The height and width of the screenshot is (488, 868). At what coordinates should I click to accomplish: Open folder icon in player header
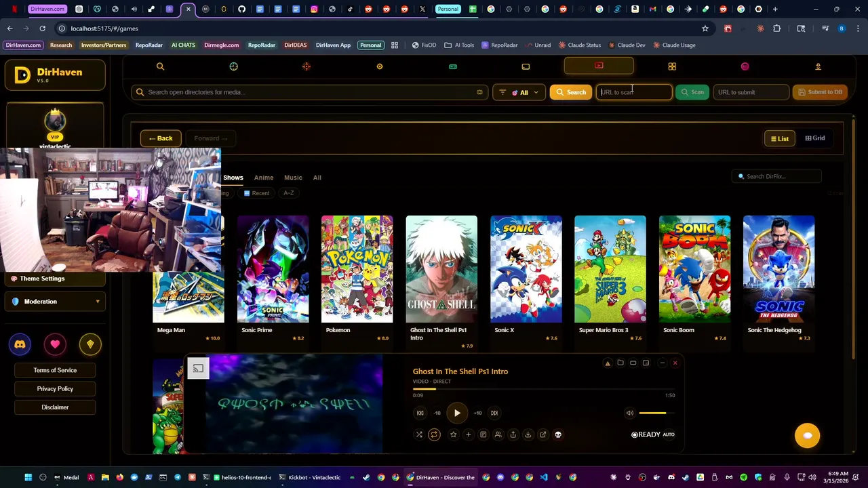(620, 363)
